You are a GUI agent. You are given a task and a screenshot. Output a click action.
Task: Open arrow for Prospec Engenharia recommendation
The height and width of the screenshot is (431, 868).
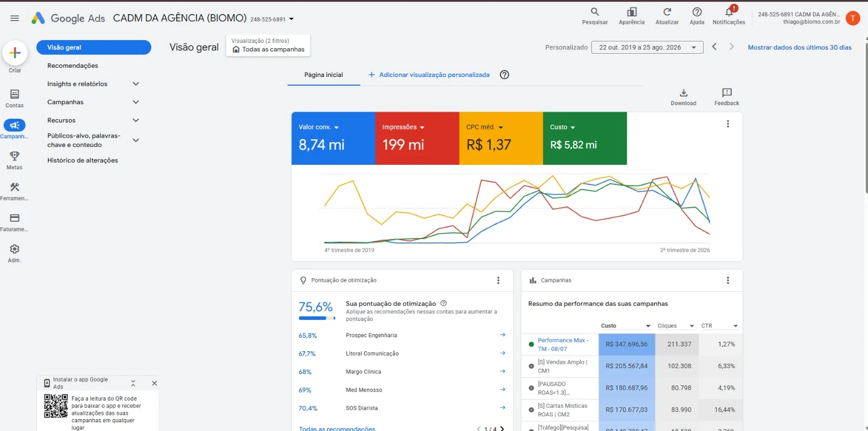[x=502, y=335]
